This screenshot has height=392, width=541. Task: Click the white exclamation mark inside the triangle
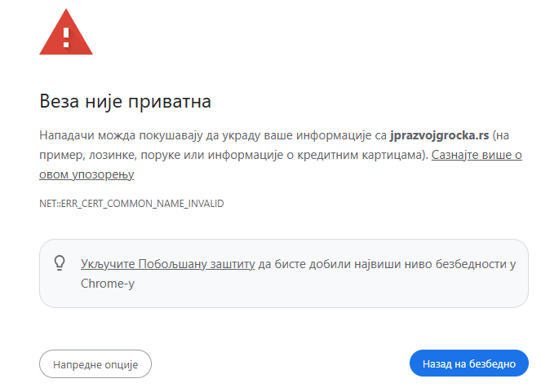tap(66, 37)
